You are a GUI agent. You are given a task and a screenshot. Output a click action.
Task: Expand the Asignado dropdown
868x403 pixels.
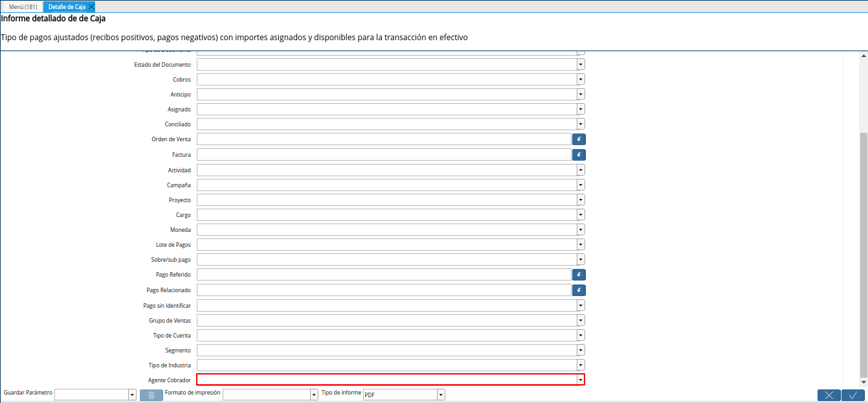[x=581, y=109]
